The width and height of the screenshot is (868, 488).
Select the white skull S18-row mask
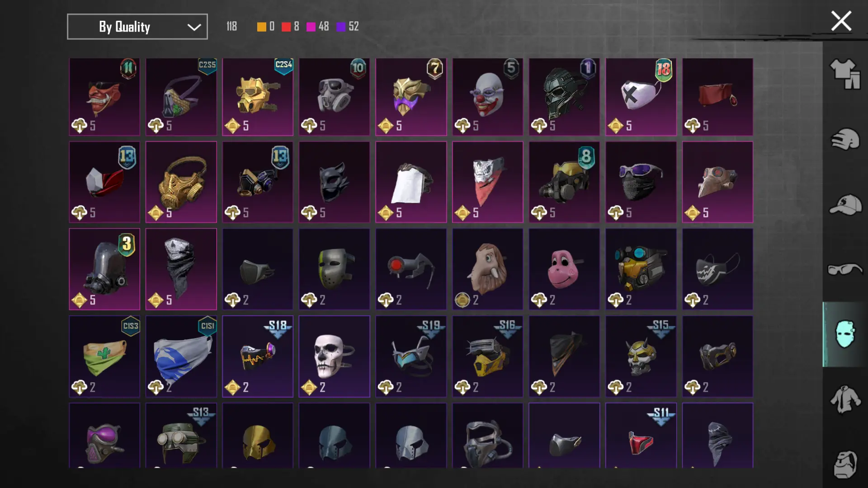335,357
